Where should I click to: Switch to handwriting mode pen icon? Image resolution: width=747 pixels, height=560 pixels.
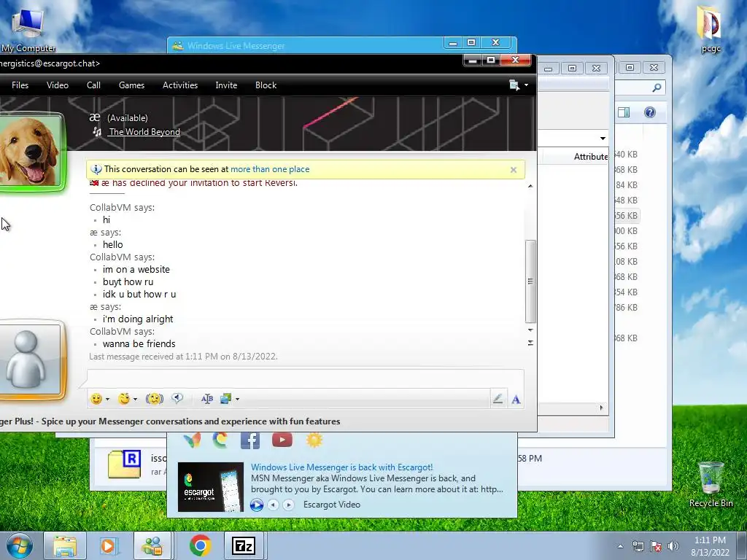[x=498, y=399]
